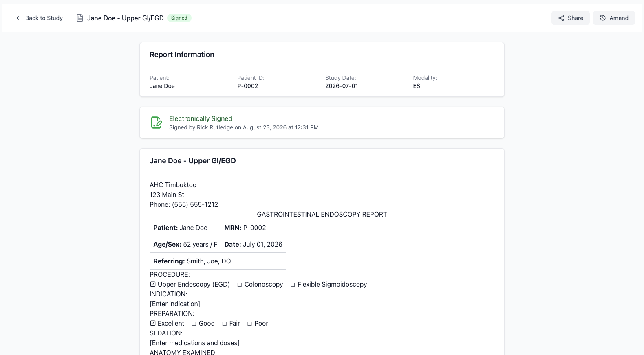The height and width of the screenshot is (355, 644).
Task: Open the Share button
Action: pos(570,18)
